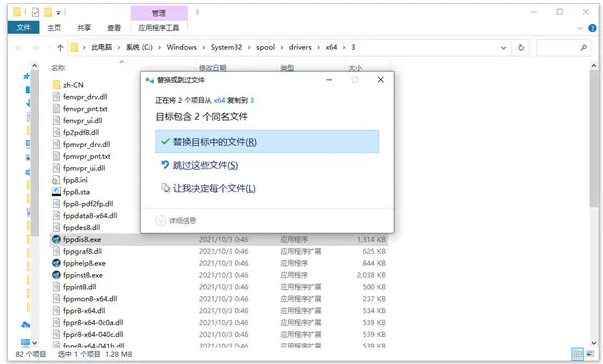The image size is (603, 364).
Task: Select file fenvpr_pnt.txt
Action: pos(85,109)
